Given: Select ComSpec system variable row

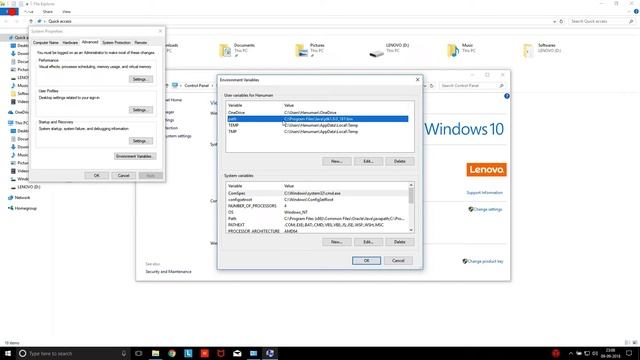Looking at the screenshot, I should [x=318, y=193].
